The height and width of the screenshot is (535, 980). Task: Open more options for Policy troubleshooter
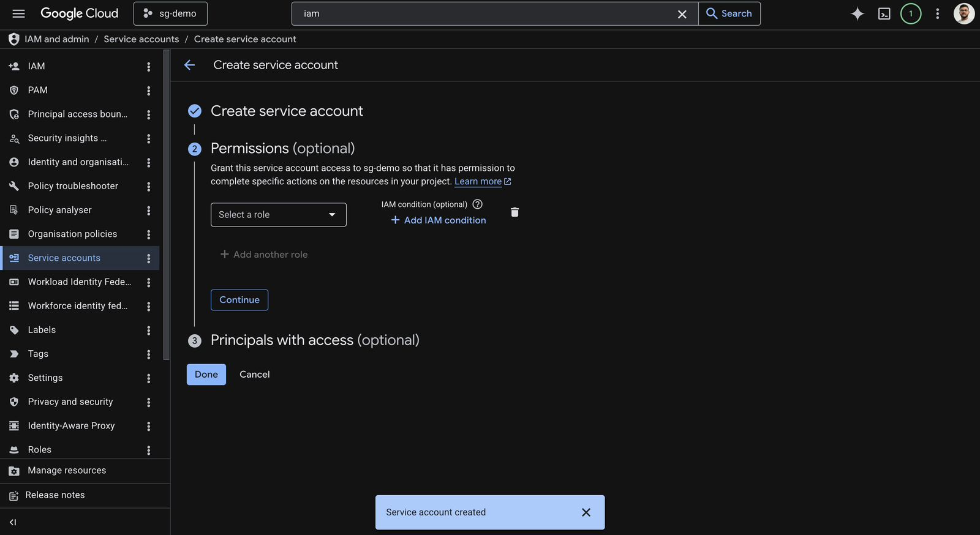[148, 187]
